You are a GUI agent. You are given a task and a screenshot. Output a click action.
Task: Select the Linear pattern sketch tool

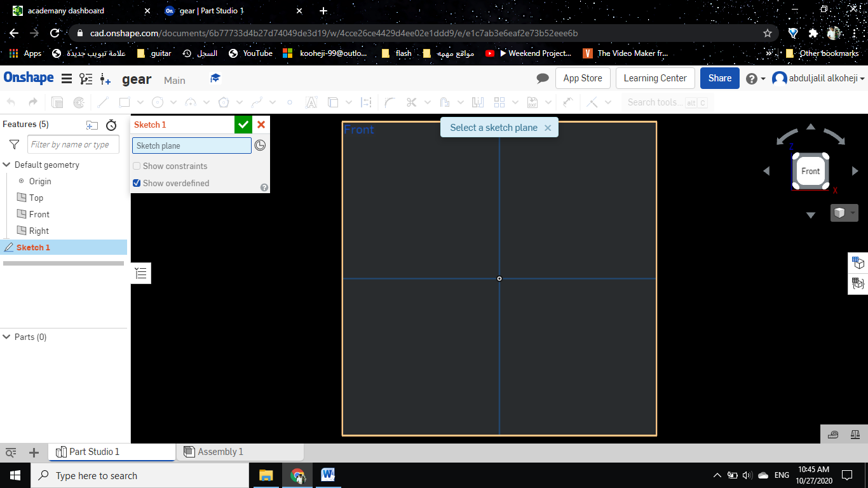[x=499, y=102]
